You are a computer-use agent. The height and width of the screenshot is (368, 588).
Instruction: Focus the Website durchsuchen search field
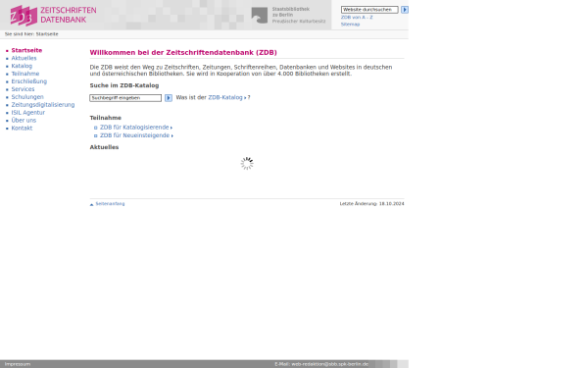(369, 10)
